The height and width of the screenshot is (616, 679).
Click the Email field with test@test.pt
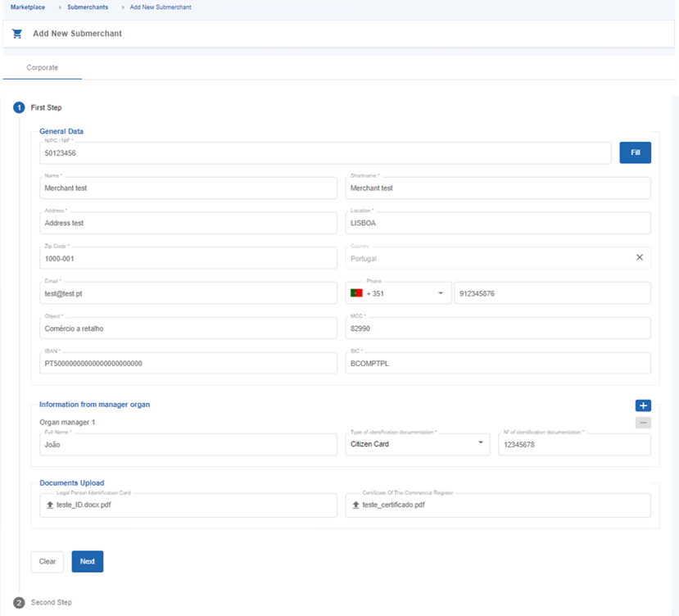(x=188, y=293)
